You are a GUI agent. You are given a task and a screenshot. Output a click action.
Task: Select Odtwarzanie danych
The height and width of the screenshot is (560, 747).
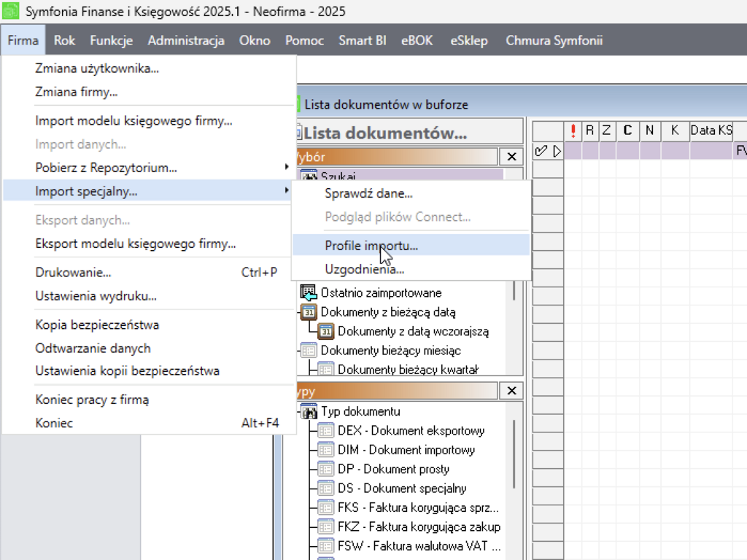pos(149,348)
